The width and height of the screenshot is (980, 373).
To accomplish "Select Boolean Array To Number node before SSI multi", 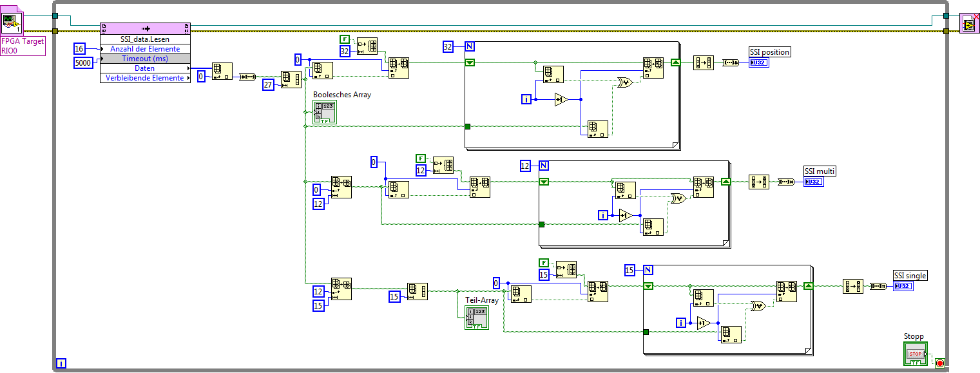I will coord(785,182).
